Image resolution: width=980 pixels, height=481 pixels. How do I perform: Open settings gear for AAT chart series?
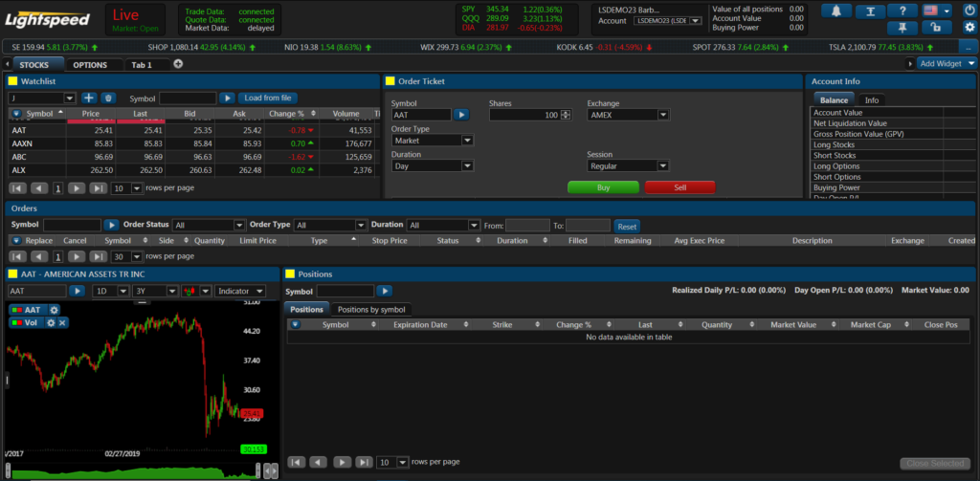[x=54, y=310]
